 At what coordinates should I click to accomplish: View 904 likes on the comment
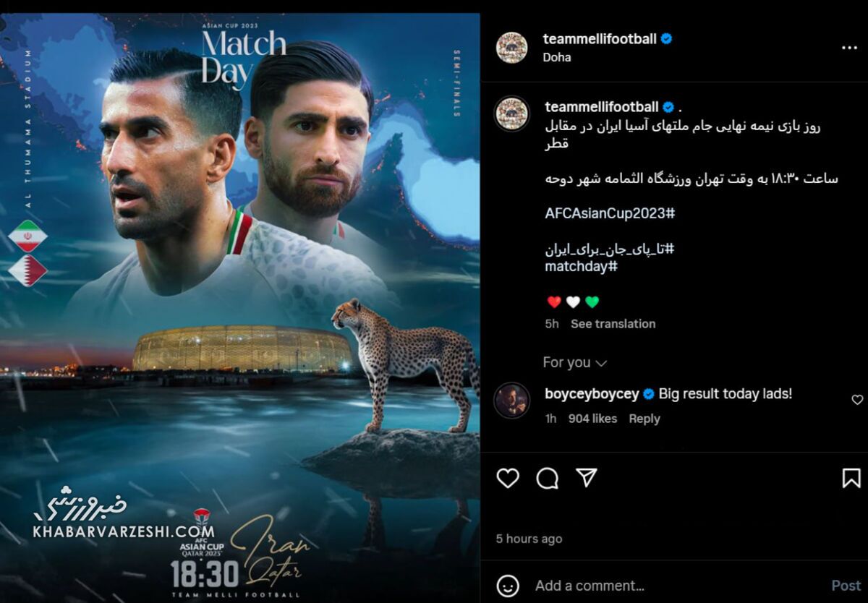click(x=592, y=419)
